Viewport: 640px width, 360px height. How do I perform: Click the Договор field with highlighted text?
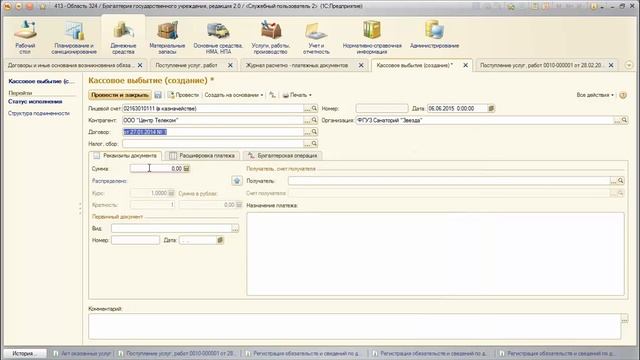(x=213, y=132)
